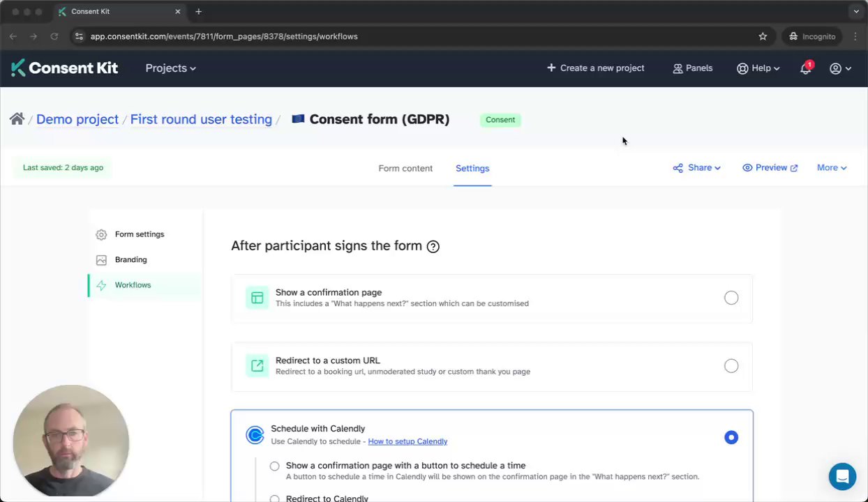
Task: Expand the Help dropdown menu
Action: (x=765, y=68)
